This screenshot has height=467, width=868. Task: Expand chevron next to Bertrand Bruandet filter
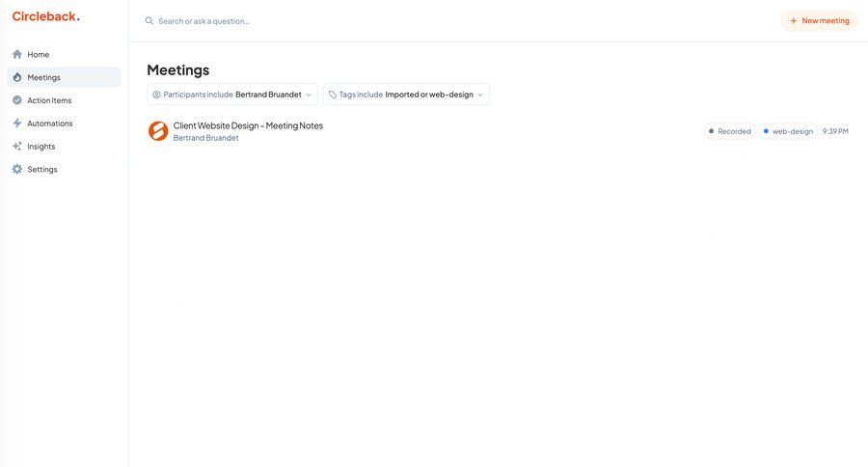[309, 95]
